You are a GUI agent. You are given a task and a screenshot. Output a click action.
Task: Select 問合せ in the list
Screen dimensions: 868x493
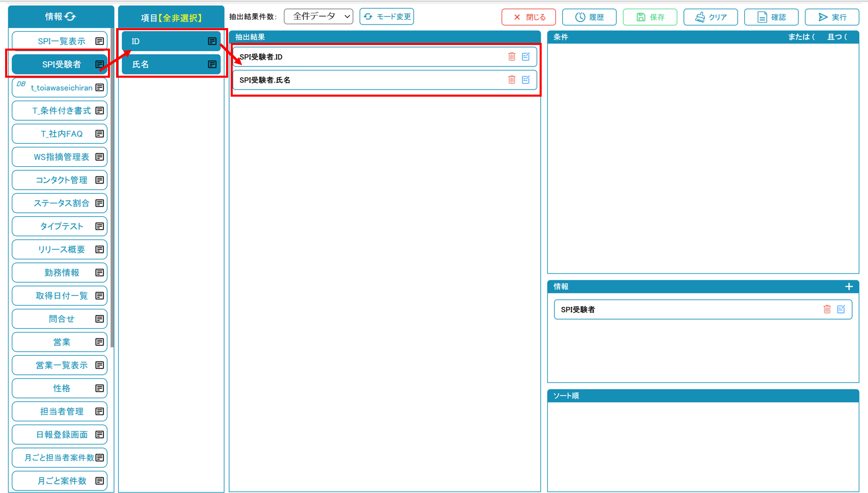[x=60, y=319]
